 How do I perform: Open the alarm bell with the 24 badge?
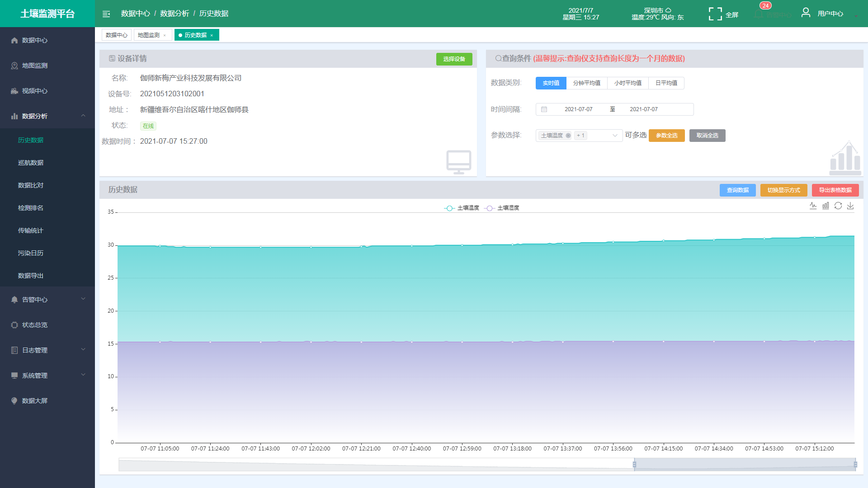coord(759,14)
